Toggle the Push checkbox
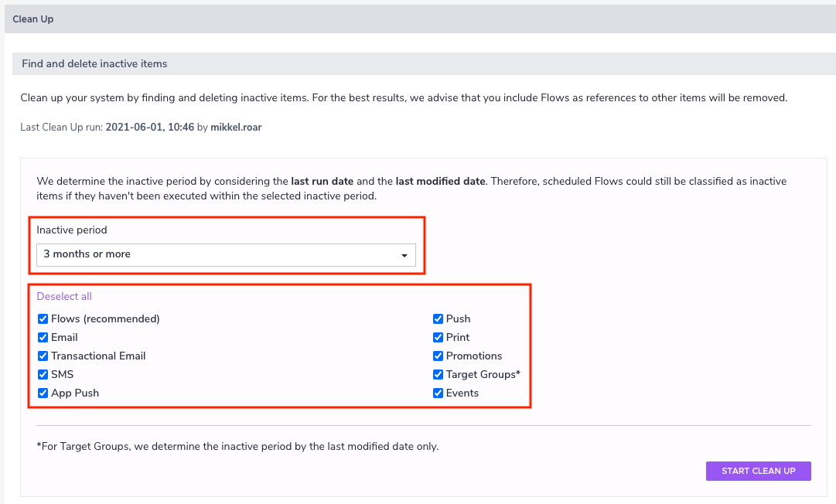The width and height of the screenshot is (836, 504). [x=438, y=318]
